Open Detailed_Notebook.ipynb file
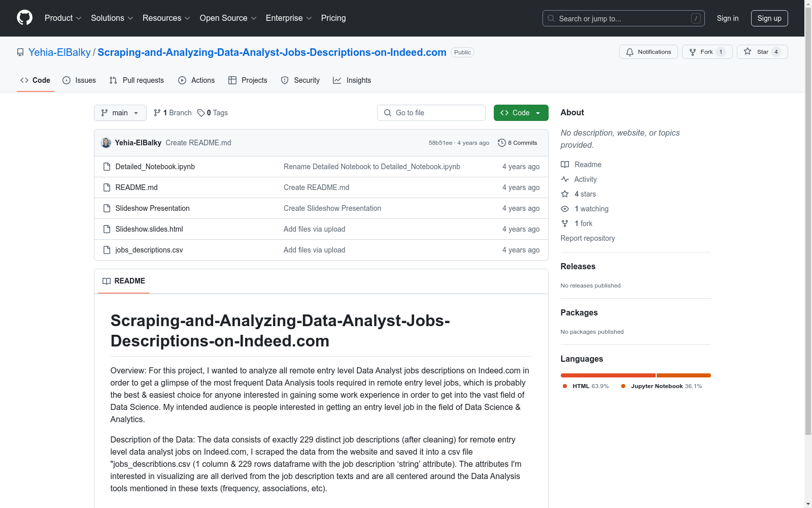The height and width of the screenshot is (508, 812). pyautogui.click(x=155, y=167)
